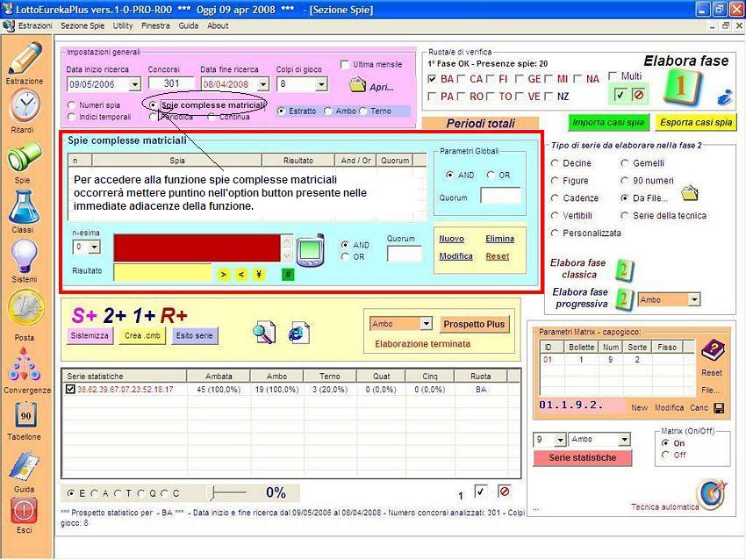Open the Sistemi light bulb icon
This screenshot has width=746, height=560.
point(24,257)
